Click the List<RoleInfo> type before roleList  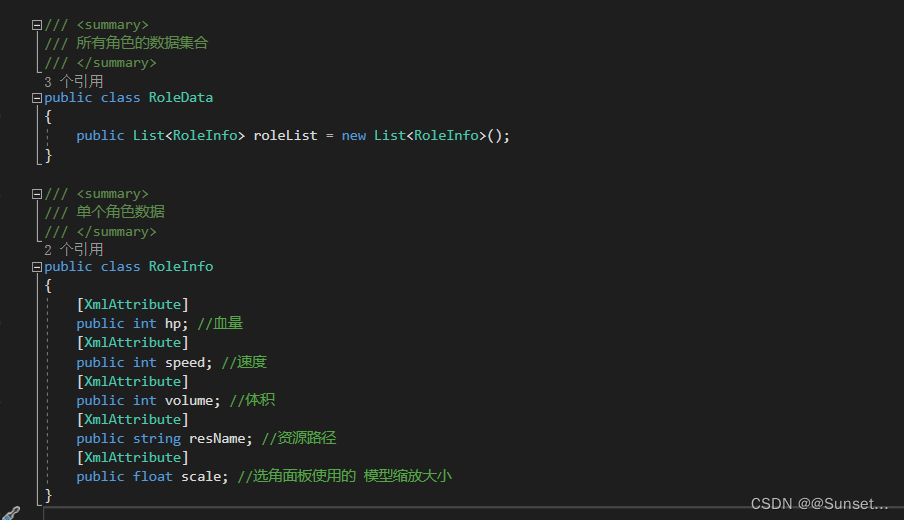(189, 135)
